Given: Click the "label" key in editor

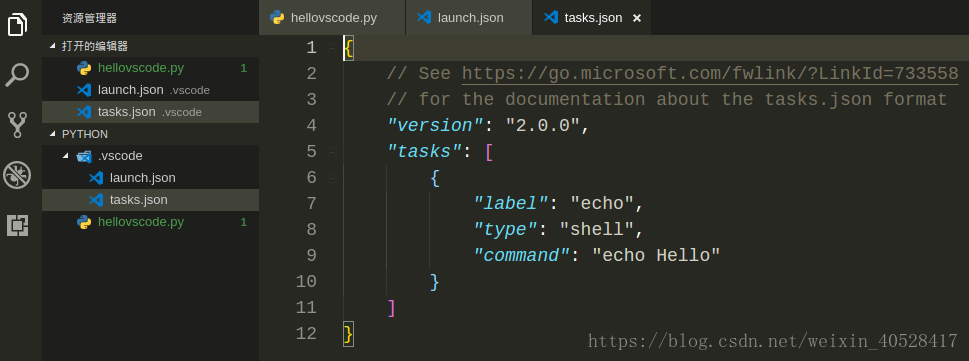Looking at the screenshot, I should (511, 203).
